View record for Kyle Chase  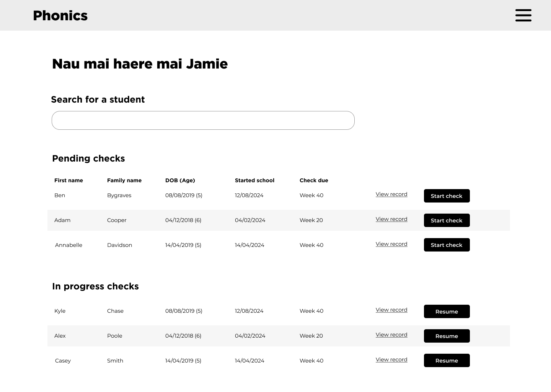(x=391, y=310)
